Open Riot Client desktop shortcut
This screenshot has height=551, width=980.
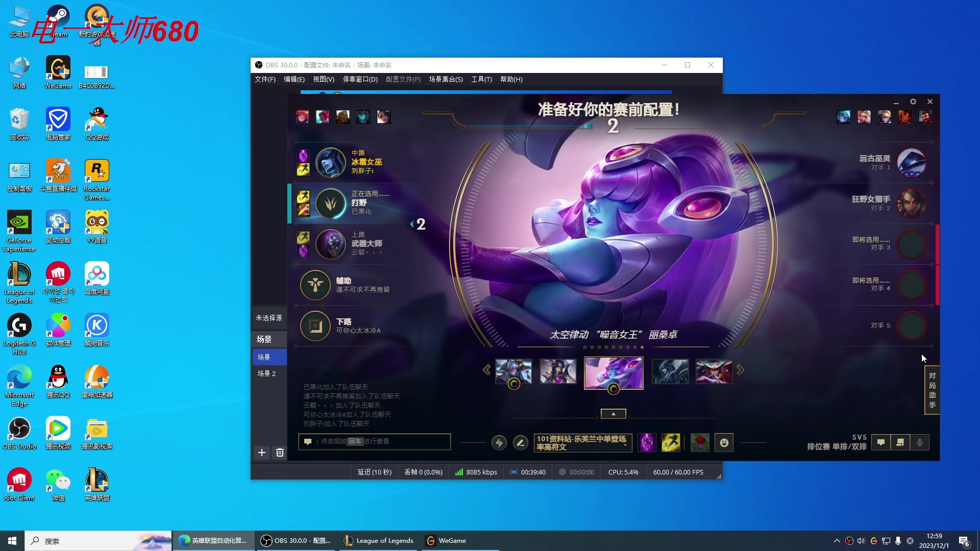point(19,485)
